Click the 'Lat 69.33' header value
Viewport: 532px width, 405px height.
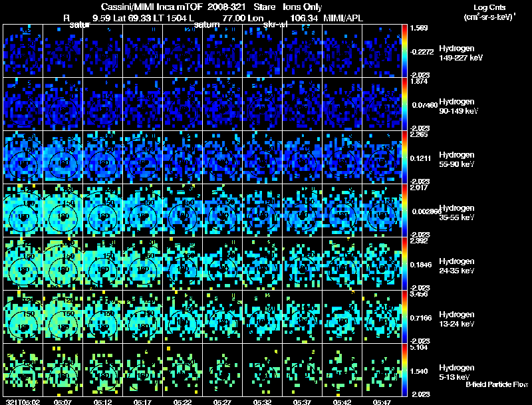[x=132, y=18]
